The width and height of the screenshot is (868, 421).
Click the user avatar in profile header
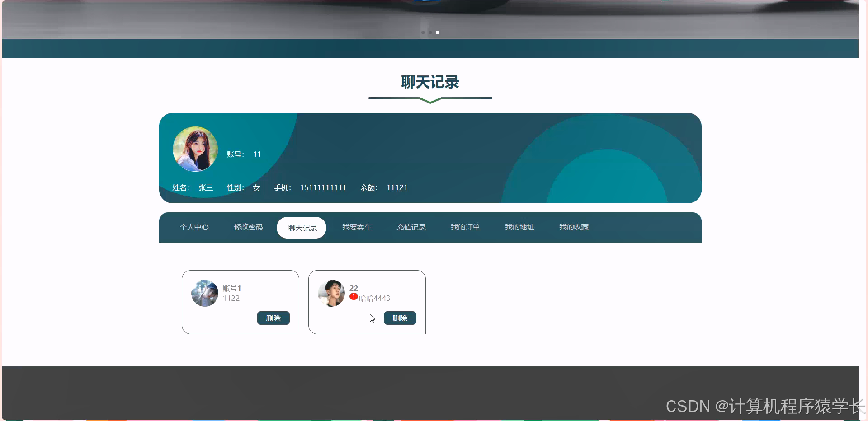(195, 149)
